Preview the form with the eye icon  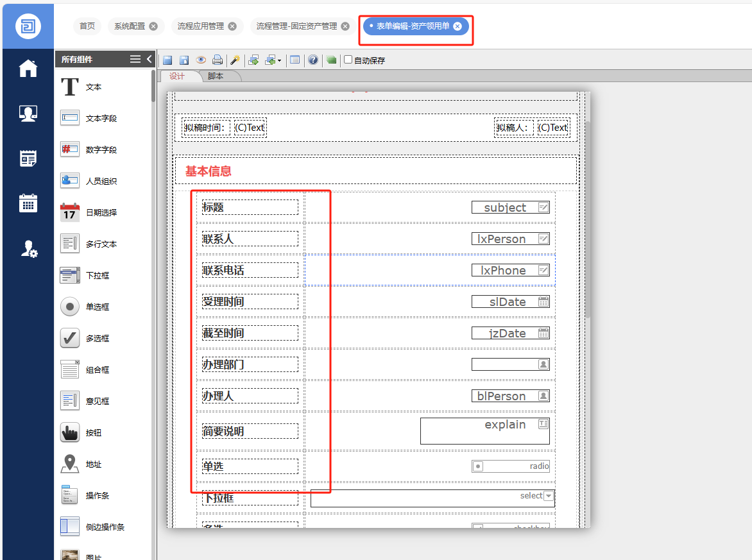coord(201,60)
